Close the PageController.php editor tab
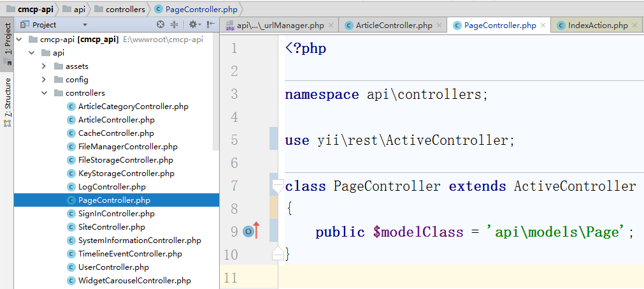Screen dimensions: 644x289 click(x=543, y=26)
